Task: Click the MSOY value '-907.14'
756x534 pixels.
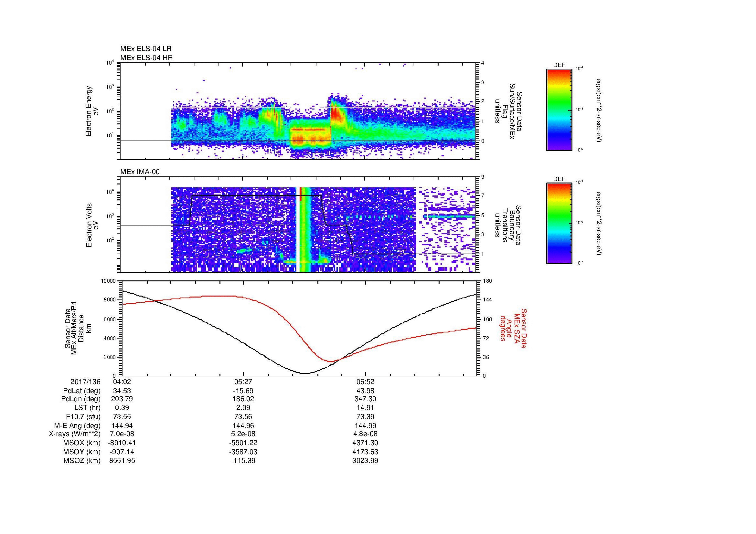Action: (122, 452)
